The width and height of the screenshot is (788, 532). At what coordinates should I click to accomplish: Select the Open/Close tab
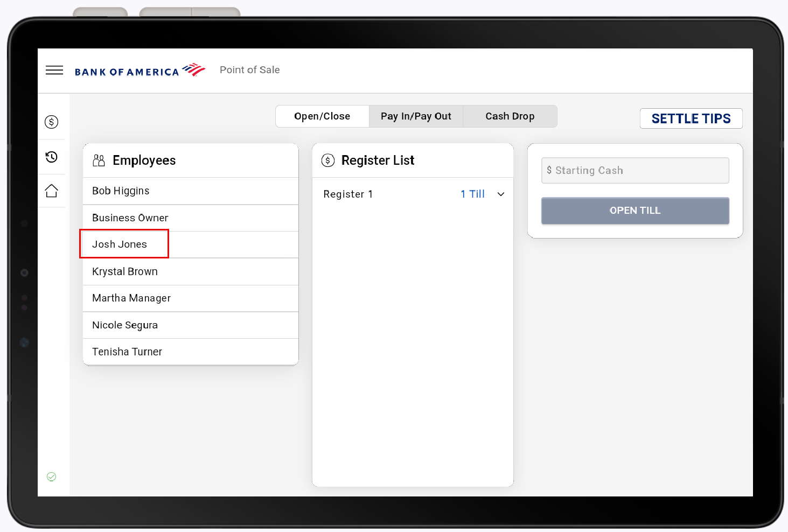tap(322, 116)
